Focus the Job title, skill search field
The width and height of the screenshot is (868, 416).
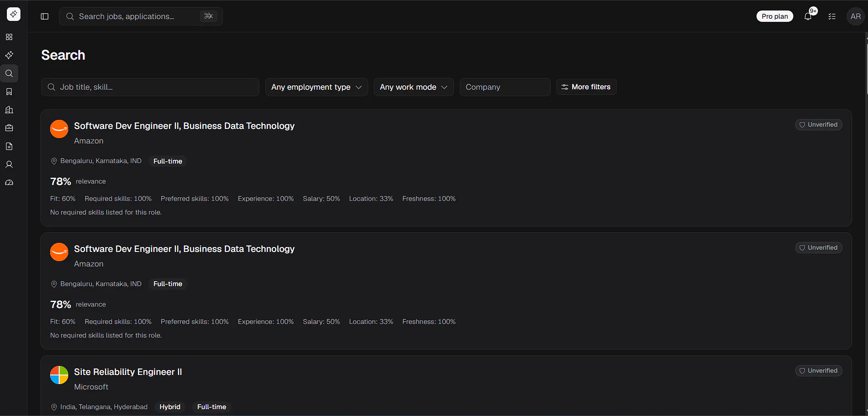(150, 87)
